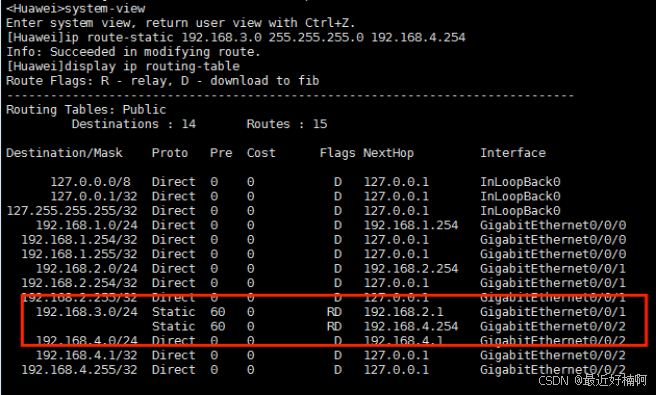Click 'InLoopBack0' in the 127.0.0.0/8 row

tap(520, 182)
